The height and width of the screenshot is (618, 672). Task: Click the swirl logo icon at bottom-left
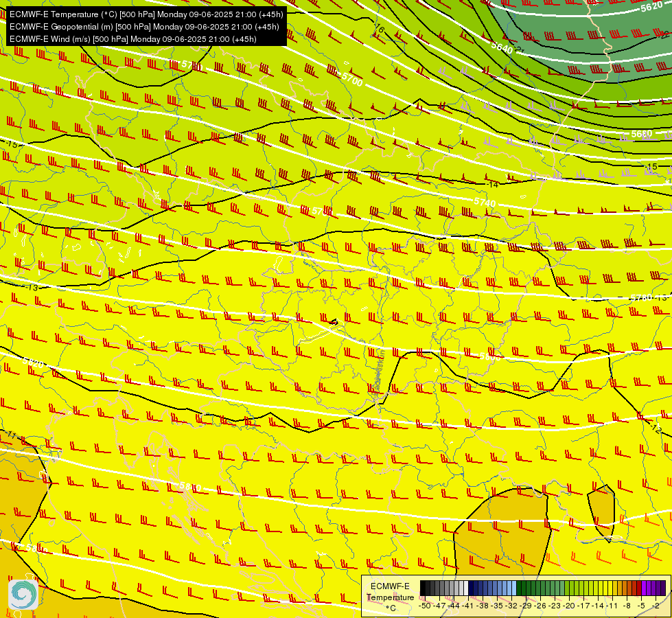tap(23, 594)
